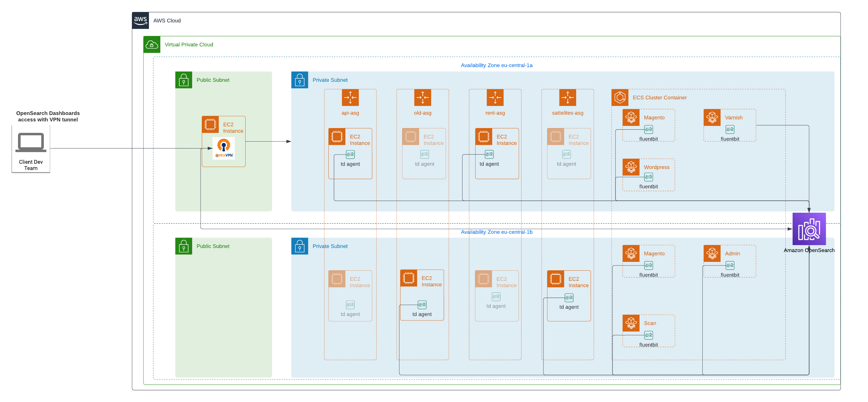
Task: Click 'OpenSearch Dashboards access with VPN tunnel' text
Action: click(48, 116)
